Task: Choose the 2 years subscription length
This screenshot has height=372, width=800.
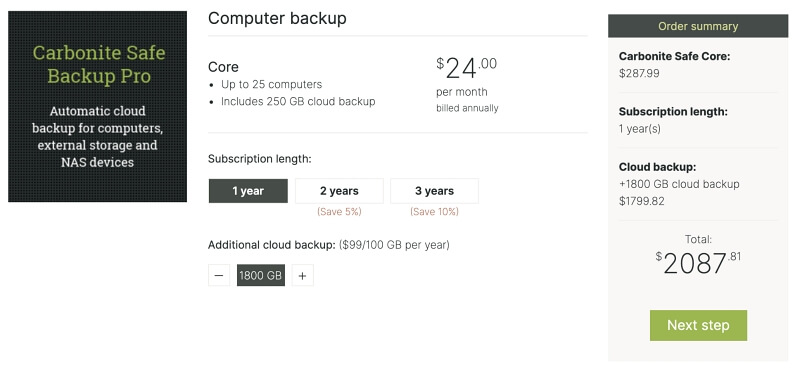Action: (x=339, y=191)
